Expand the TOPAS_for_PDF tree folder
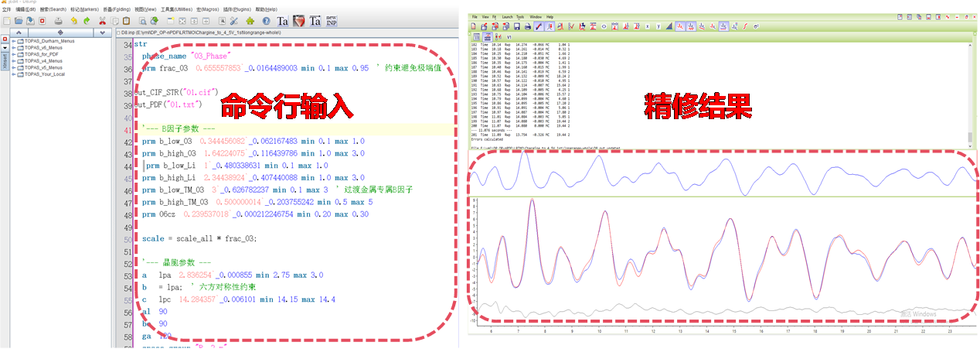 click(14, 54)
